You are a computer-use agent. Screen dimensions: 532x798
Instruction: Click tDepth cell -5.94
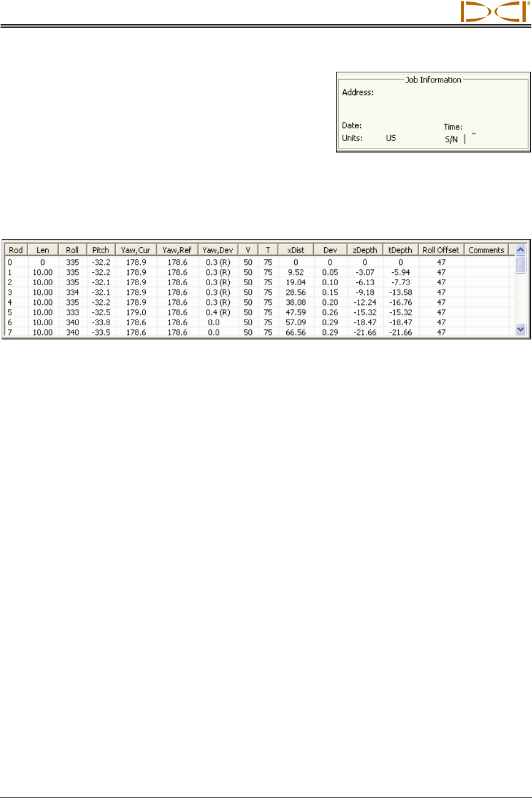coord(401,272)
